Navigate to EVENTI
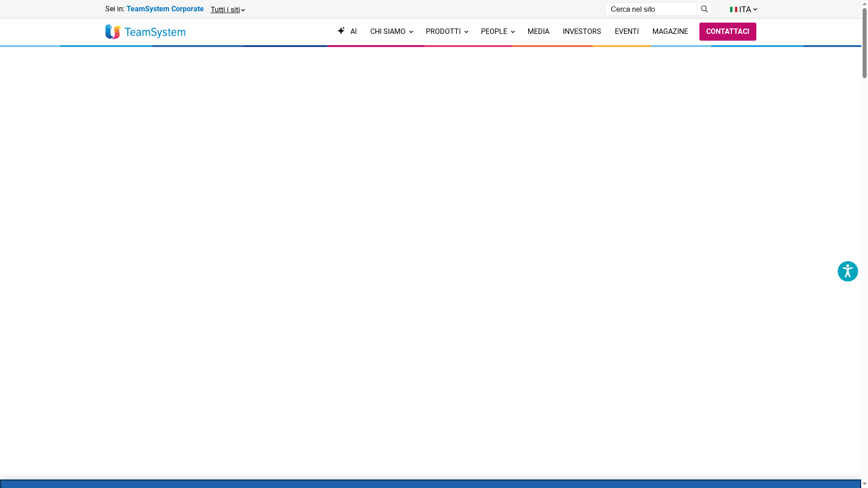Image resolution: width=868 pixels, height=488 pixels. tap(626, 32)
